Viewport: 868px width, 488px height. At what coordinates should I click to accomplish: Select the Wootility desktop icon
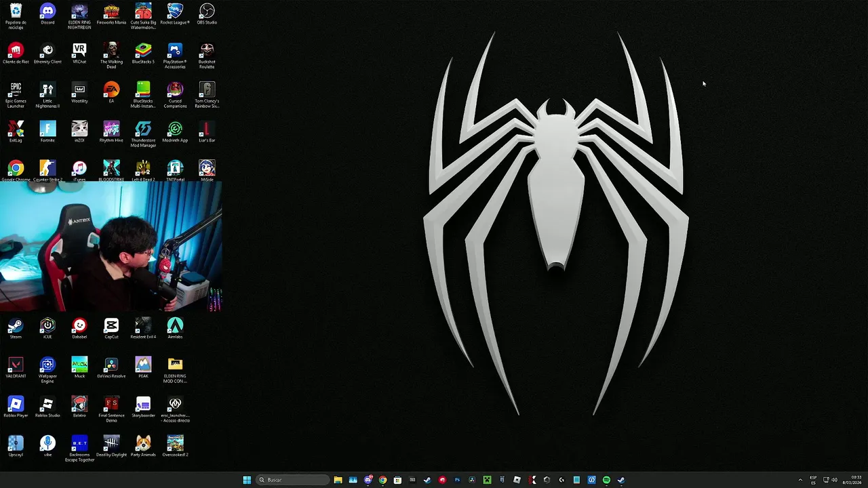pyautogui.click(x=79, y=93)
